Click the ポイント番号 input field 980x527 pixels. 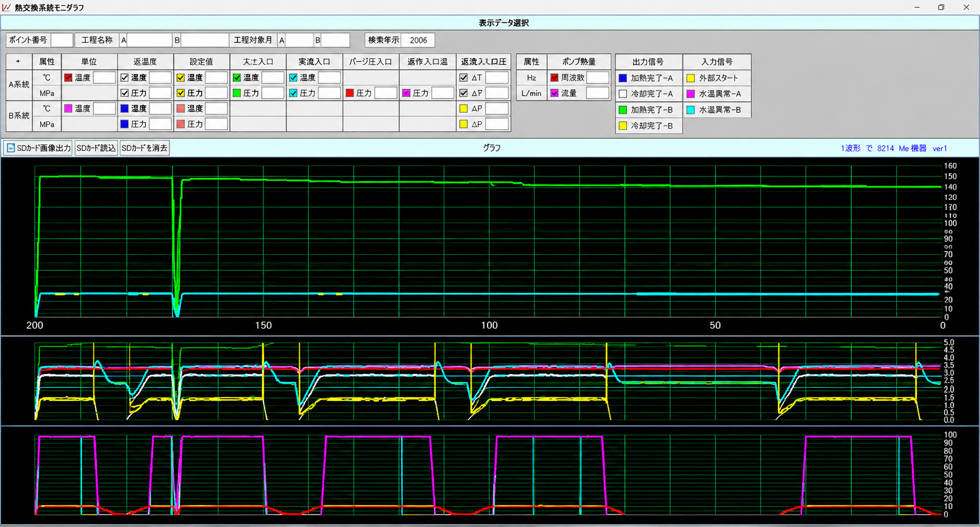(62, 40)
